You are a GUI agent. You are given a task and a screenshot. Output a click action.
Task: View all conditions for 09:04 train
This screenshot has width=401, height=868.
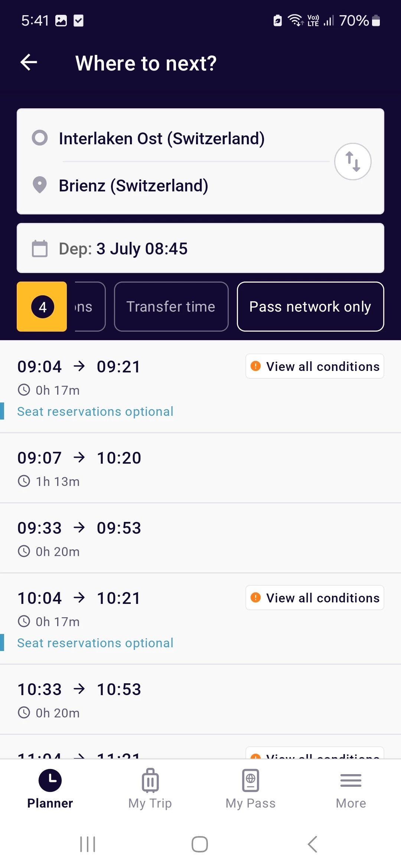[314, 366]
